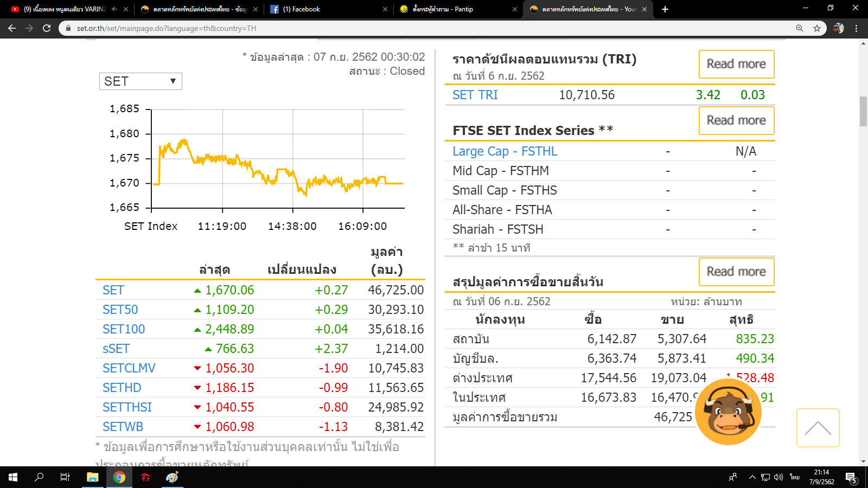Switch to the Facebook tab
The image size is (868, 488).
pyautogui.click(x=328, y=9)
